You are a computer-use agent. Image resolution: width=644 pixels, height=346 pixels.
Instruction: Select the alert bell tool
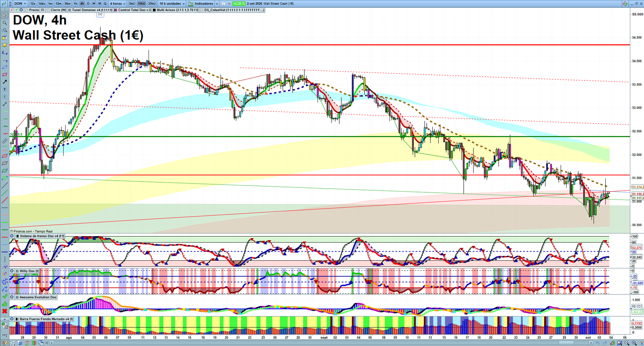(5, 45)
